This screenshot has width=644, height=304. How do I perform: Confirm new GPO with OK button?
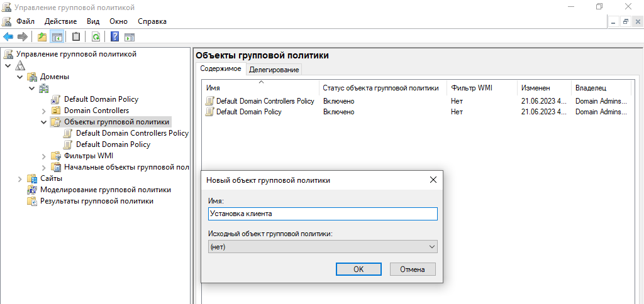(358, 269)
